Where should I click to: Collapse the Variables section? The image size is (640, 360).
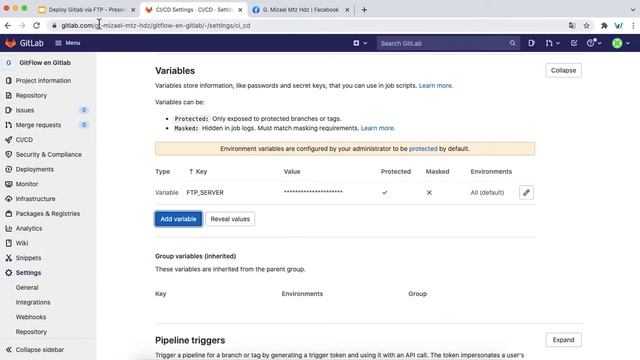[x=563, y=70]
